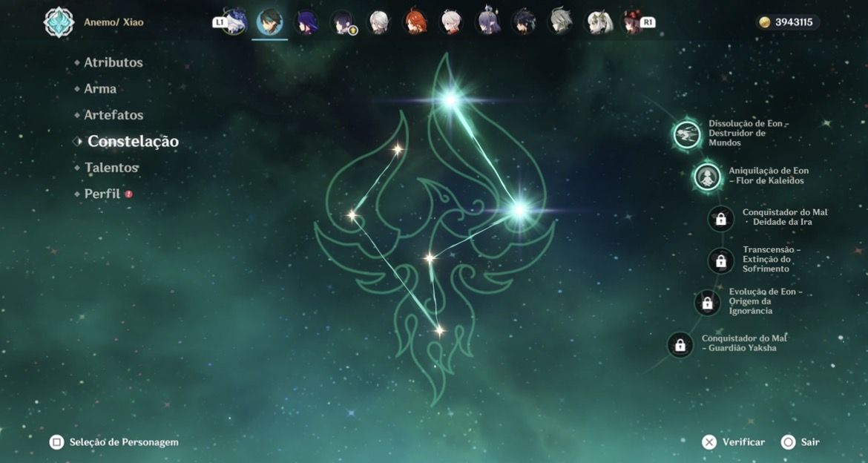Open the Perfil menu entry
The image size is (868, 463).
(x=102, y=194)
